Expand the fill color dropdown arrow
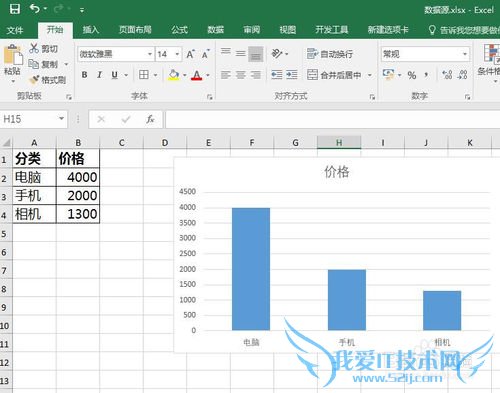Image resolution: width=500 pixels, height=393 pixels. click(x=185, y=75)
